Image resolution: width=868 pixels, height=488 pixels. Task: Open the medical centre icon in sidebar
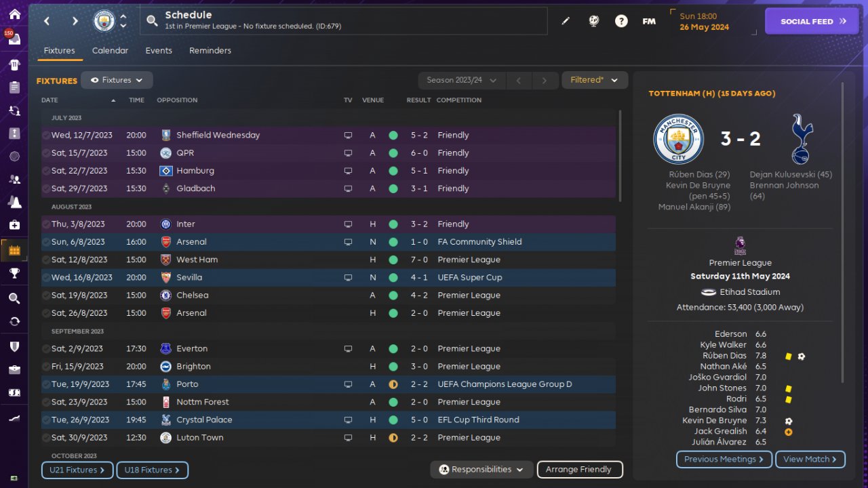pyautogui.click(x=14, y=225)
